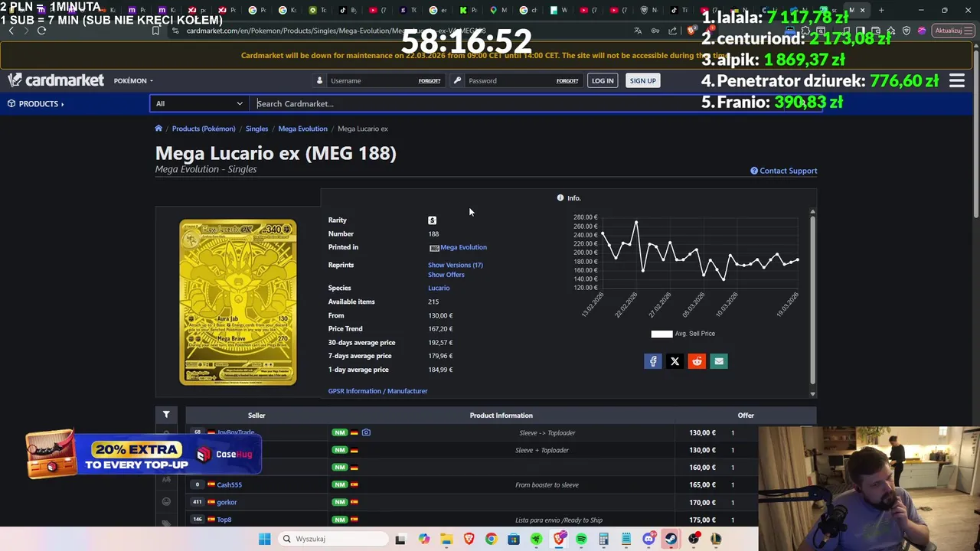Click the Price Trend value 167,20 €
The image size is (980, 551).
(440, 329)
